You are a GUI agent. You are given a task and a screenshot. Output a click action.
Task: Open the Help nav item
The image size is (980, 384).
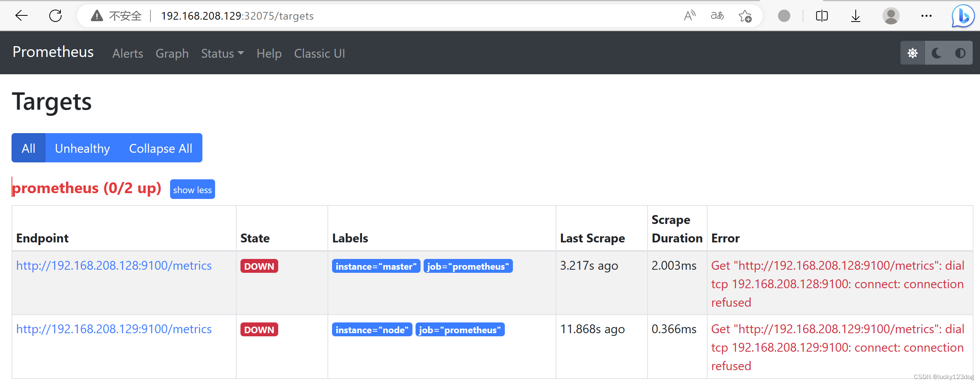269,53
